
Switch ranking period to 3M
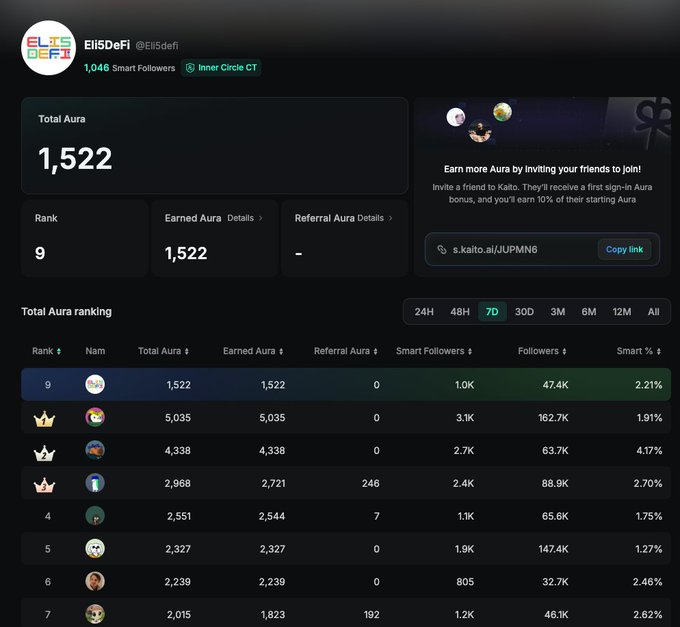click(x=558, y=312)
